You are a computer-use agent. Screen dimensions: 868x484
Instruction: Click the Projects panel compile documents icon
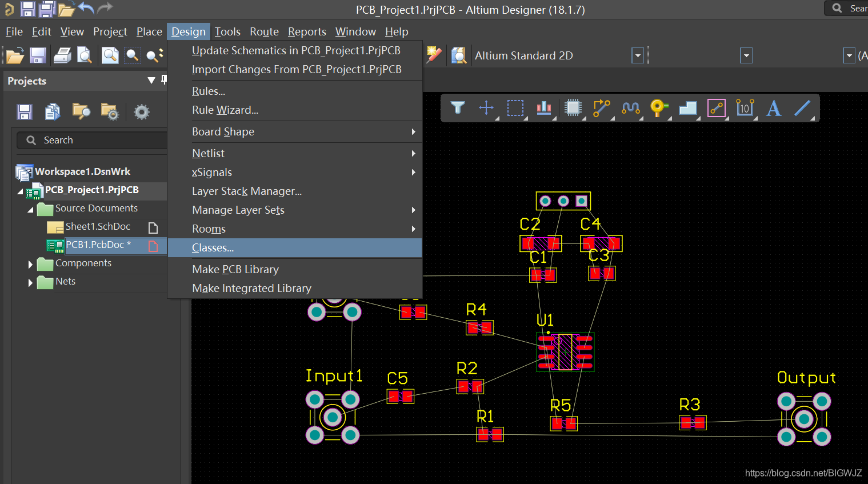(x=53, y=111)
